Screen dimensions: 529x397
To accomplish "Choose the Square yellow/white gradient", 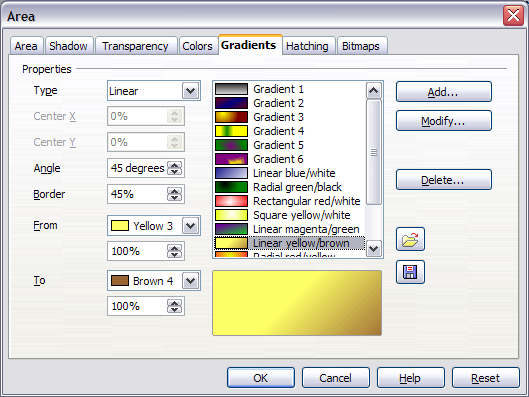I will 289,215.
